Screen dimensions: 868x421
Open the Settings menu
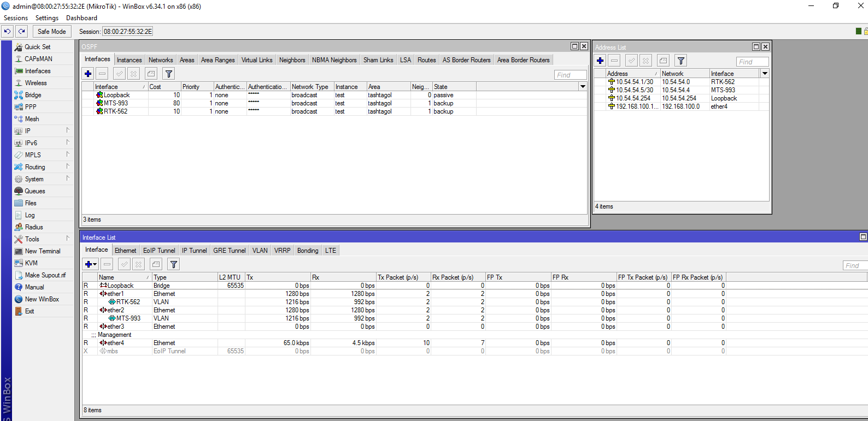47,18
